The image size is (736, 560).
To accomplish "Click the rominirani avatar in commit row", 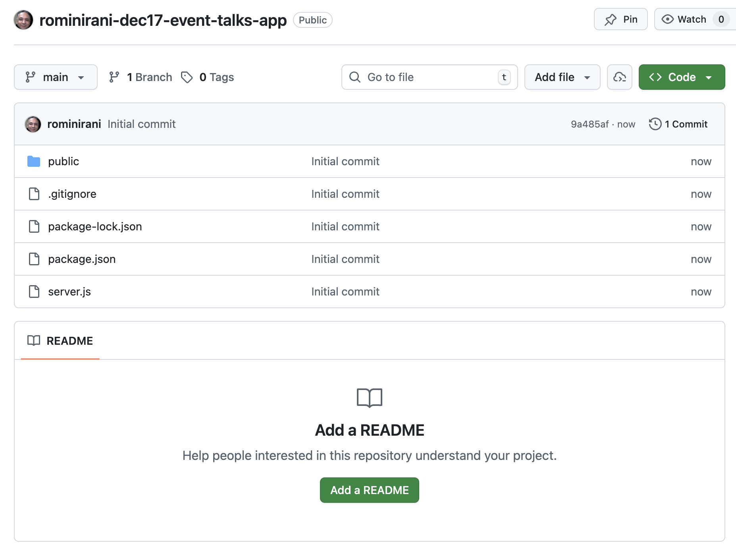I will tap(33, 124).
